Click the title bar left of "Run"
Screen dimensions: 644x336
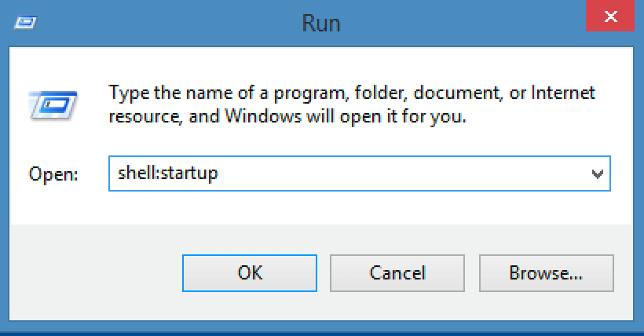tap(157, 22)
